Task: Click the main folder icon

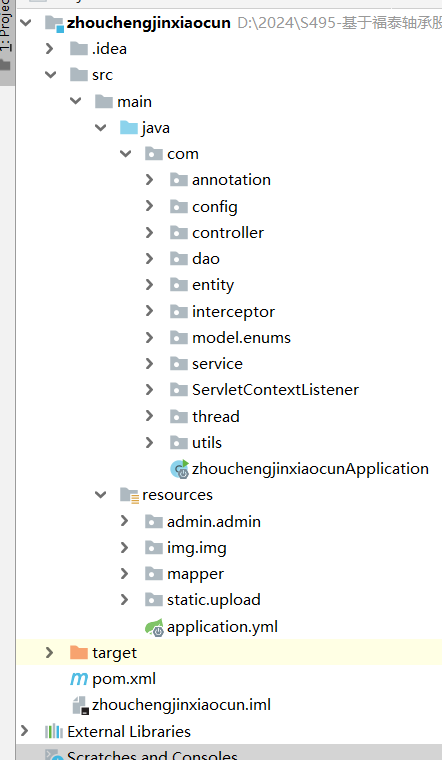Action: (104, 101)
